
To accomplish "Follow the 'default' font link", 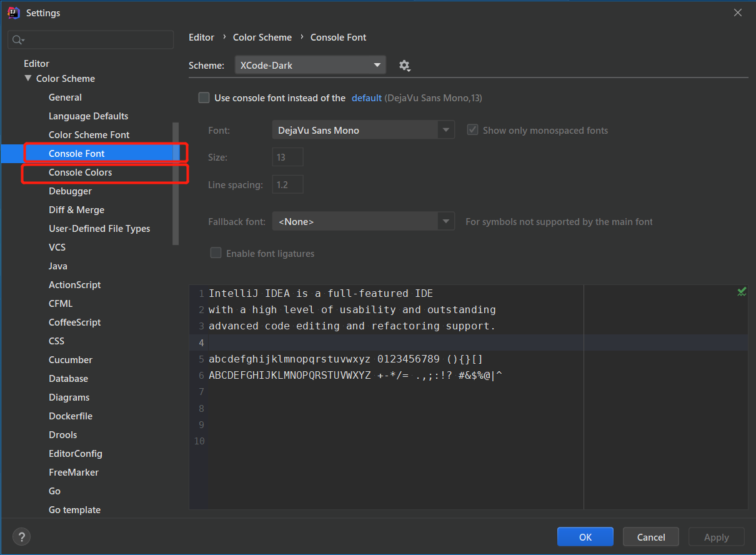I will point(367,97).
